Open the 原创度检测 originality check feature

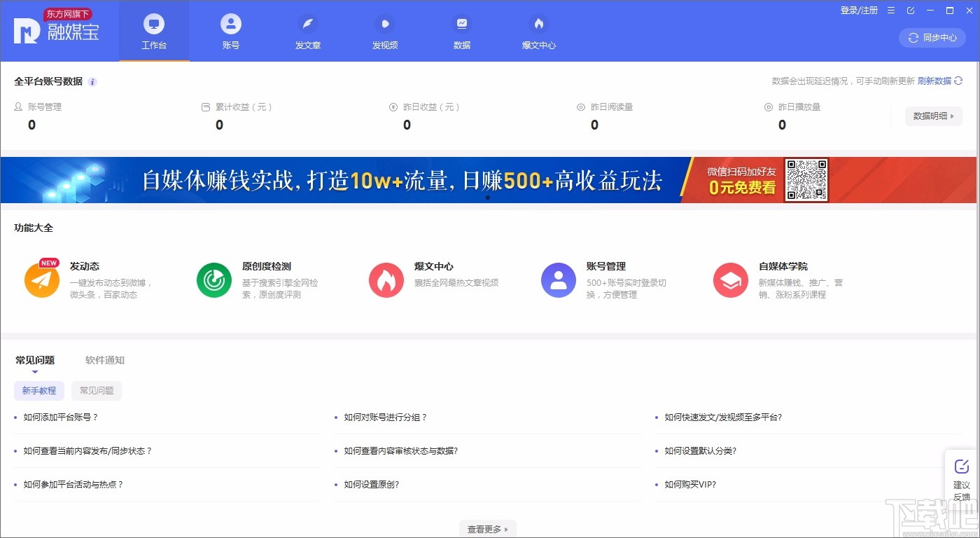[213, 280]
